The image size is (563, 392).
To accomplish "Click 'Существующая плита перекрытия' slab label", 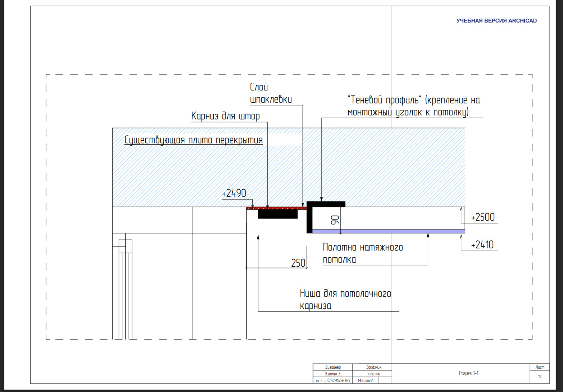I will click(194, 140).
